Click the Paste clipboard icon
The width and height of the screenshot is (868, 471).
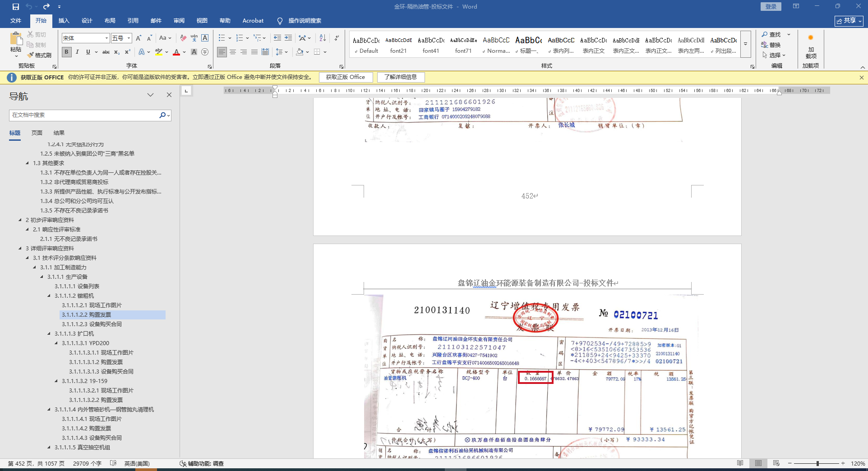click(x=16, y=39)
